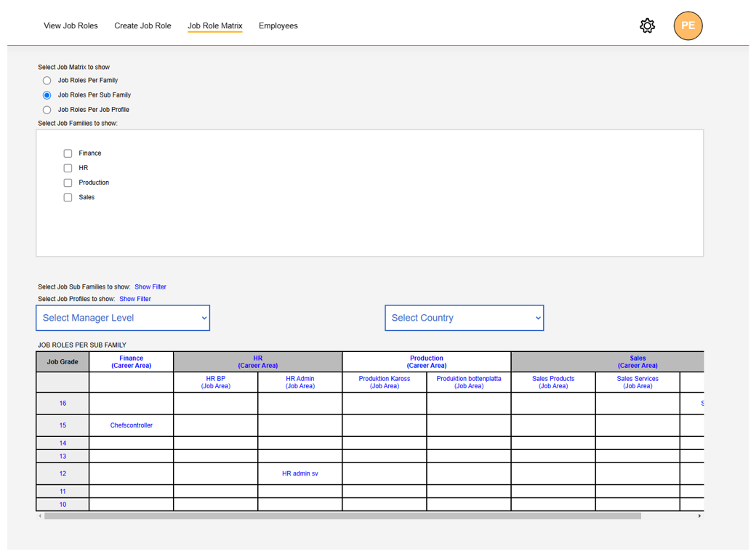Expand the Select Manager Level dropdown
The image size is (756, 557).
(123, 318)
